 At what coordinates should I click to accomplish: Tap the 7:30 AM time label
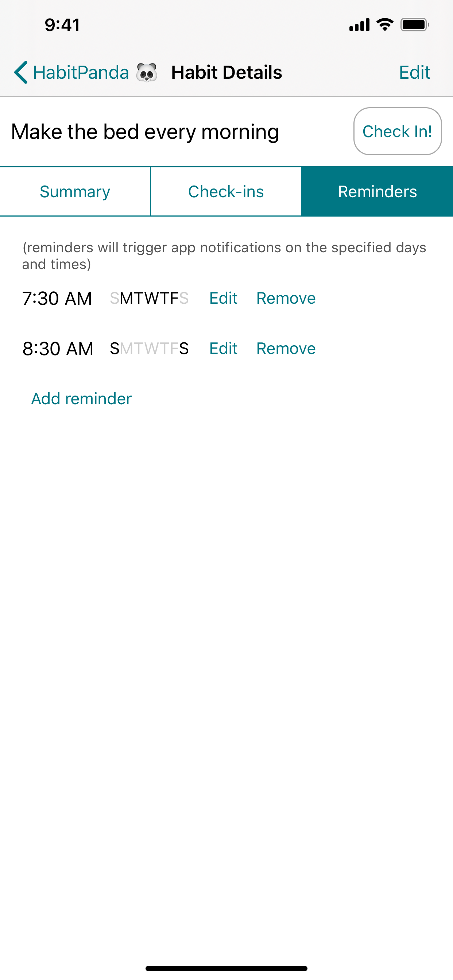(57, 298)
